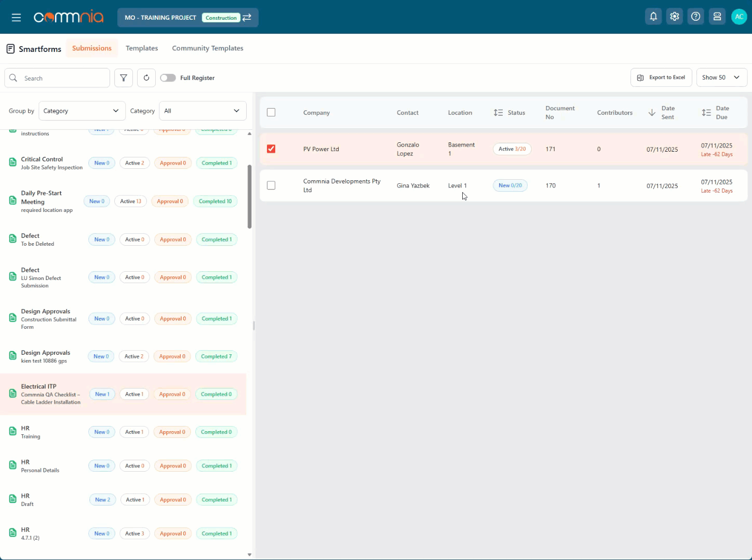Sort by Date Sent arrow icon
Viewport: 752px width, 560px height.
652,113
